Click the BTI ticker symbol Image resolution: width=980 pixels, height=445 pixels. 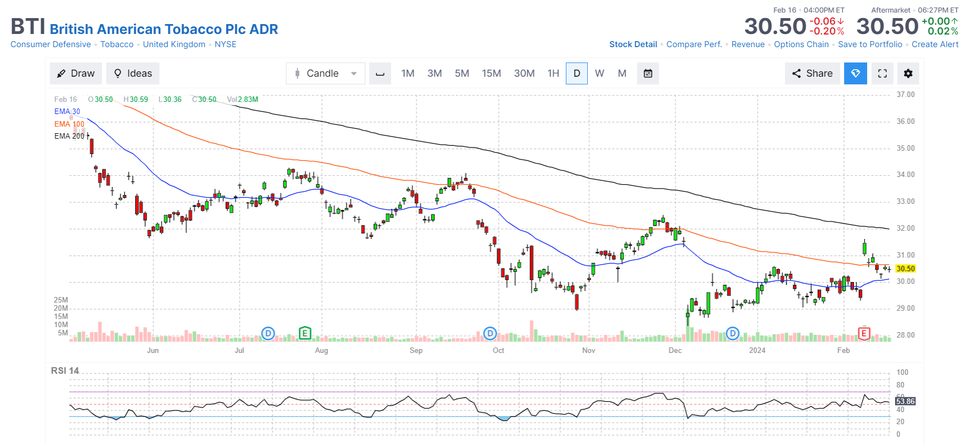[28, 27]
